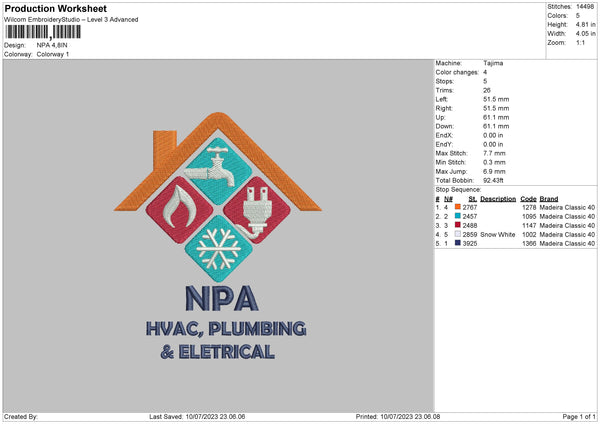
Task: Click the Up value 61.1 mm
Action: click(496, 117)
